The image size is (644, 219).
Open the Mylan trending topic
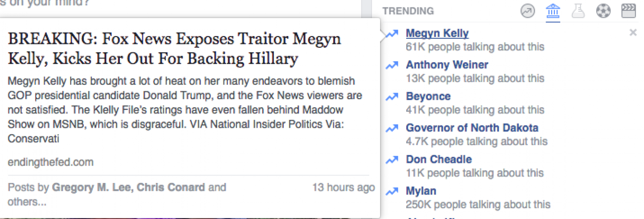[x=421, y=191]
